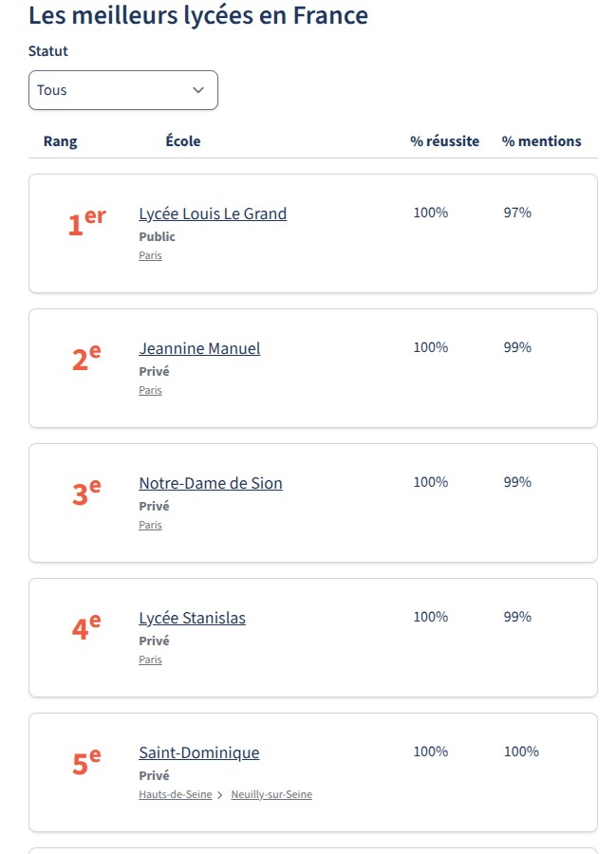Click Paris link under Notre-Dame de Sion

click(150, 526)
